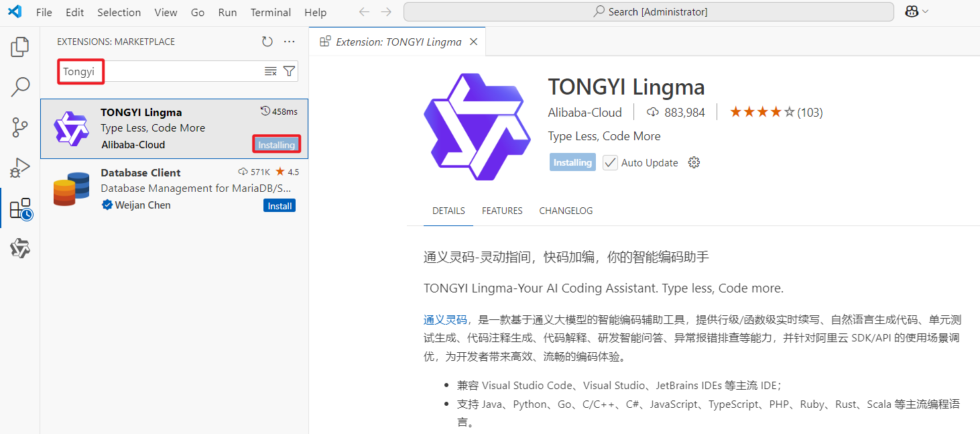Screen dimensions: 980x434
Task: Click the Installing button on details page
Action: click(572, 162)
